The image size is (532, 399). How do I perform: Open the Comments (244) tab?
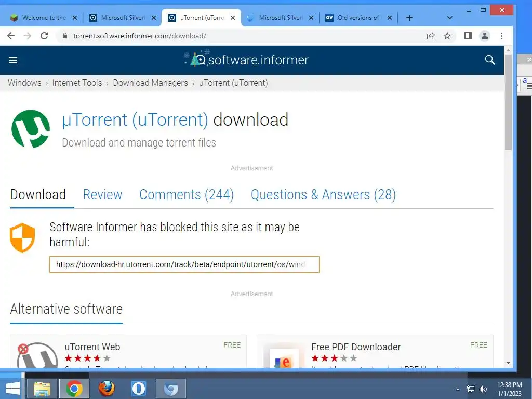[x=187, y=195]
